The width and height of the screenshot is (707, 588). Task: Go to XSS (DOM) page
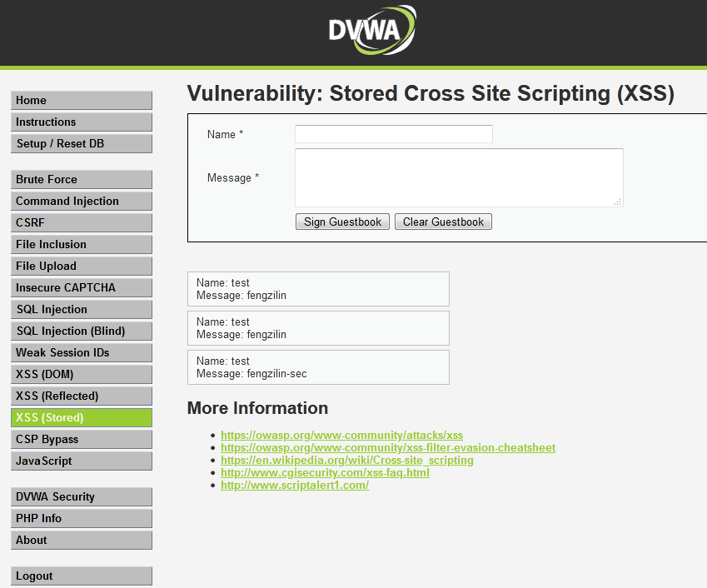pyautogui.click(x=82, y=374)
